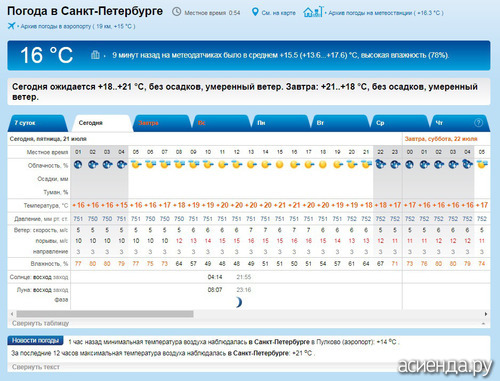
Task: Click the cloudiness icon for hour 12
Action: (237, 165)
